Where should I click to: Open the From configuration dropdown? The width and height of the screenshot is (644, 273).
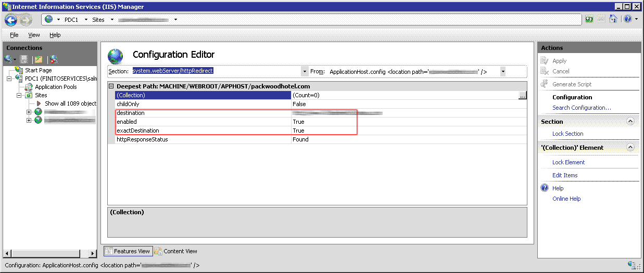[x=503, y=71]
